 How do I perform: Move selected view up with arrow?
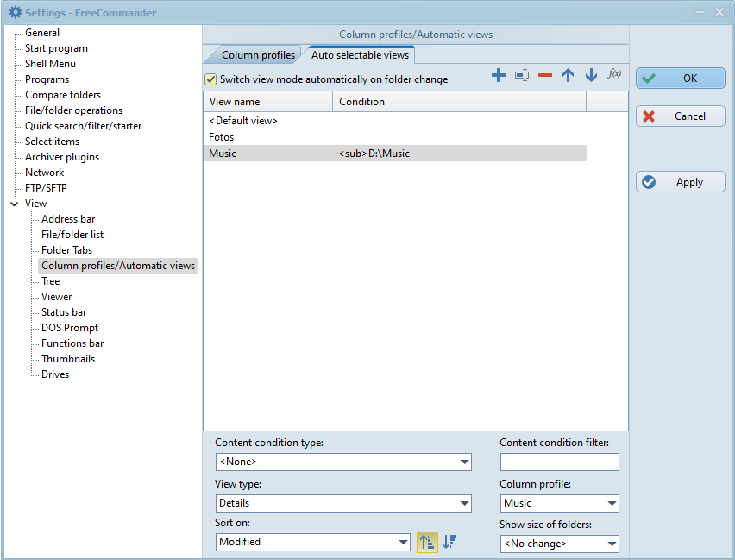568,75
